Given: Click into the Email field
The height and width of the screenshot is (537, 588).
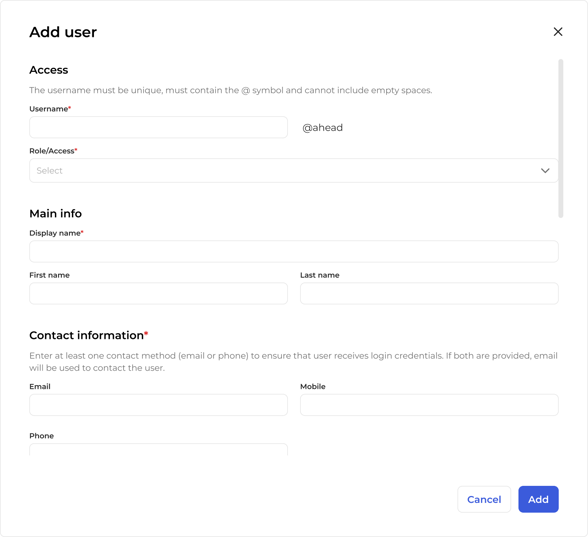Looking at the screenshot, I should click(x=158, y=405).
